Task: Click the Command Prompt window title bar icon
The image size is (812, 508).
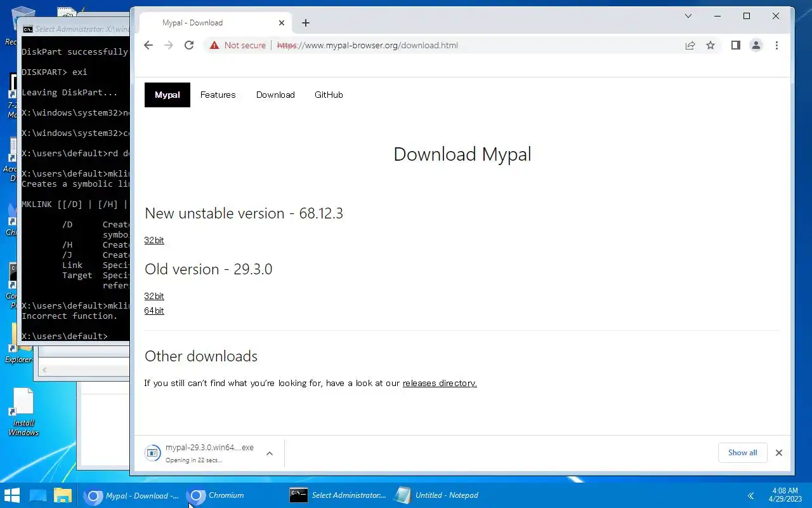Action: 28,29
